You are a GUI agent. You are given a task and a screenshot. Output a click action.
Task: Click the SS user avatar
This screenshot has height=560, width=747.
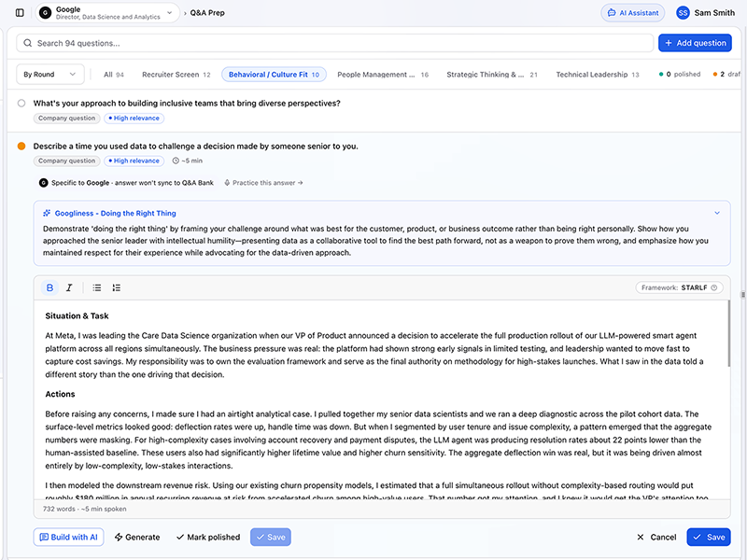[683, 13]
